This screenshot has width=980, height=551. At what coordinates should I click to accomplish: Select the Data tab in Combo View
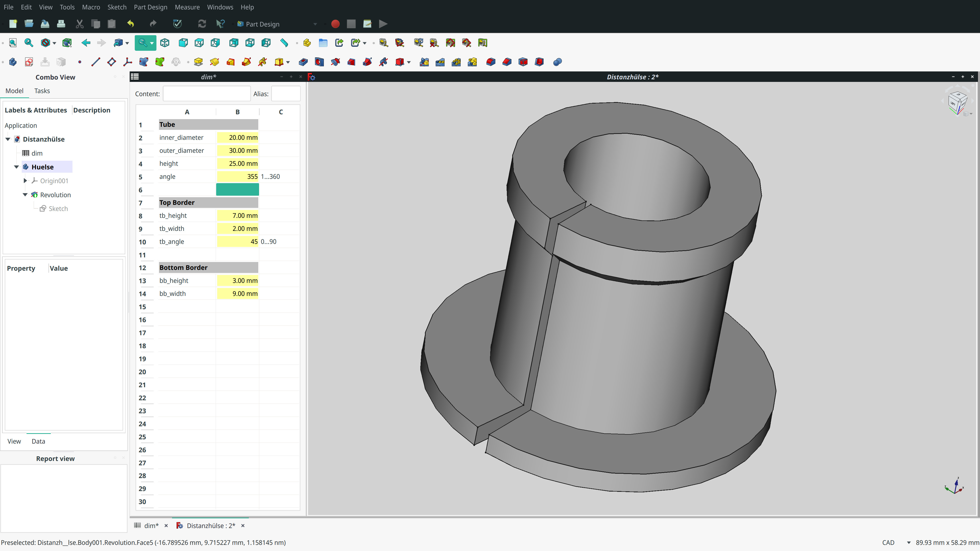pos(38,441)
